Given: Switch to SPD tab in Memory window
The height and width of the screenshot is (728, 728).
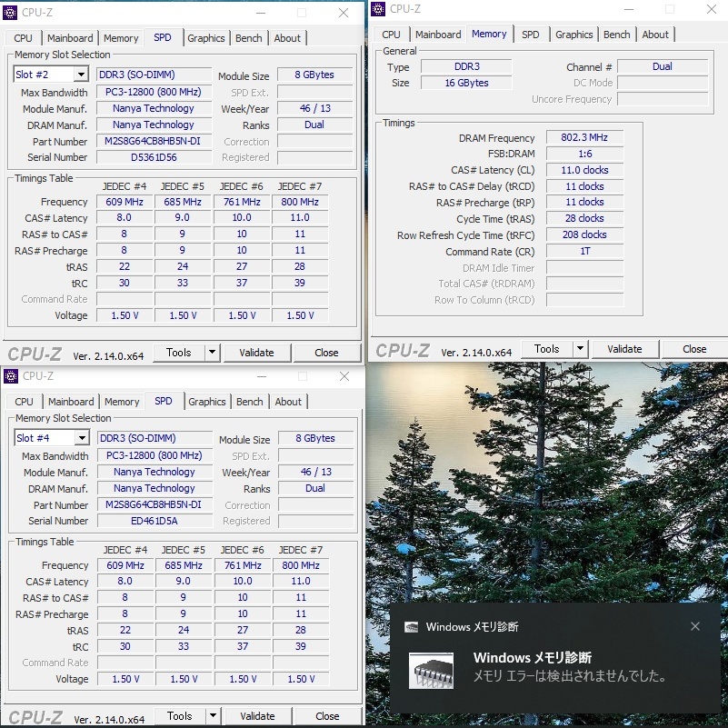Looking at the screenshot, I should click(530, 35).
